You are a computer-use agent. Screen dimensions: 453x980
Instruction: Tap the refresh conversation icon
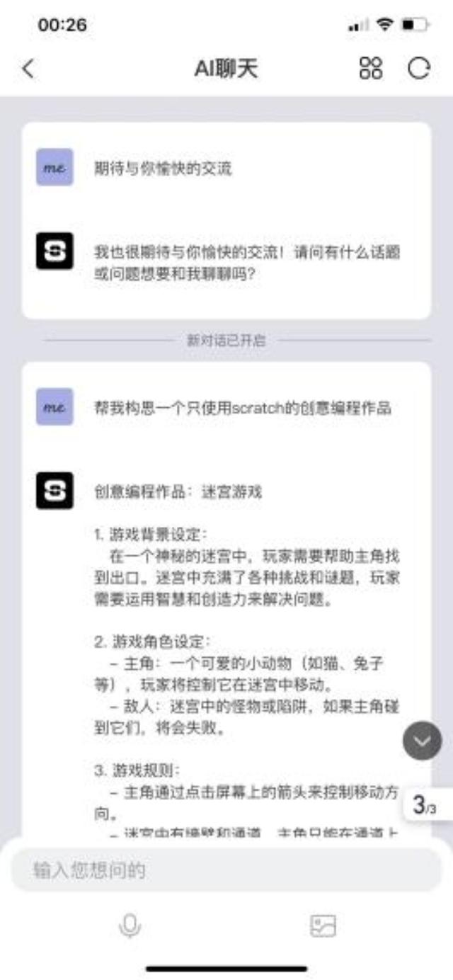418,69
